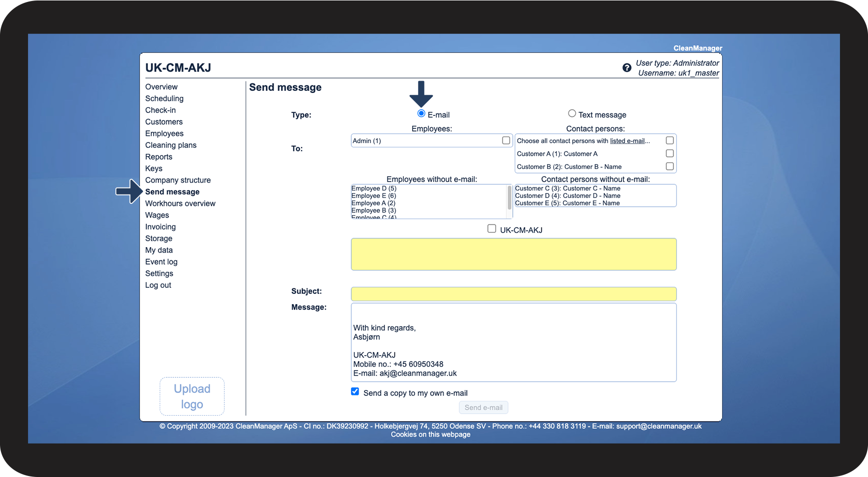
Task: Select 'Customer C (3): Customer C - Name'
Action: pos(568,189)
